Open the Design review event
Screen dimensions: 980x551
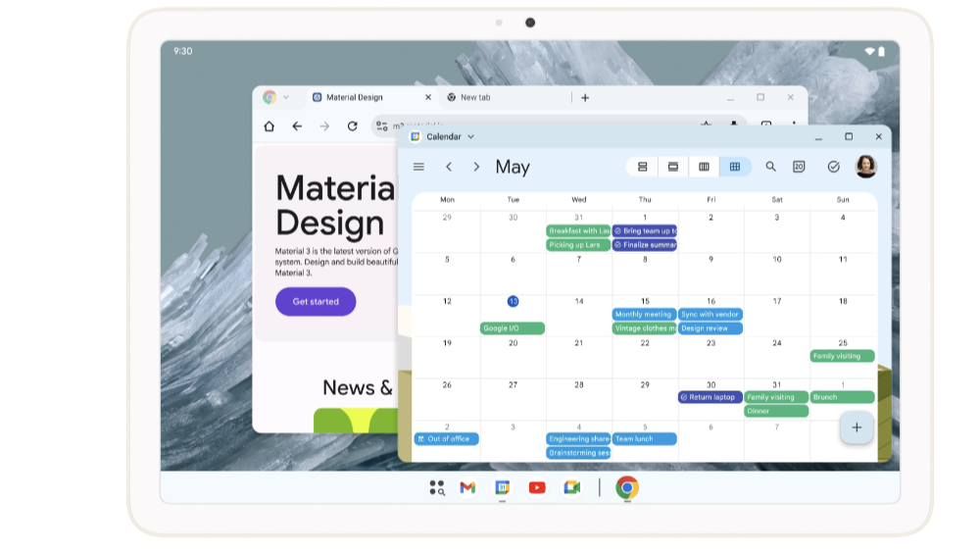pos(710,328)
